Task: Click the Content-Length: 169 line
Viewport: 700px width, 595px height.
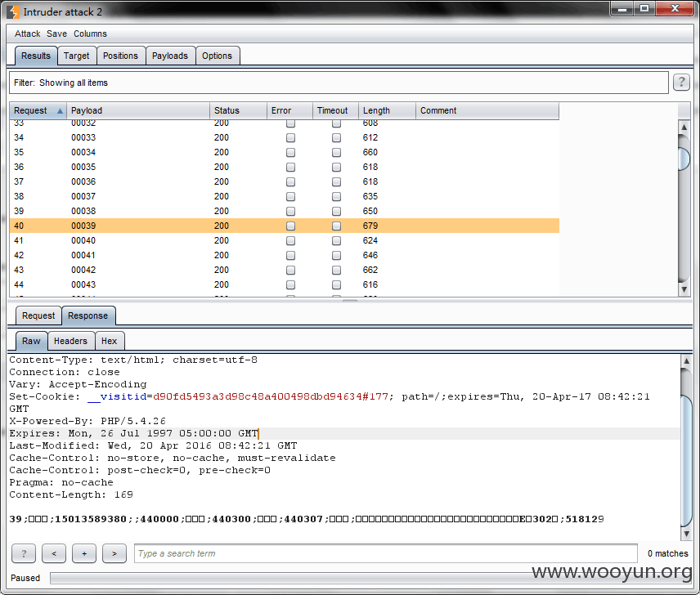Action: pyautogui.click(x=71, y=494)
